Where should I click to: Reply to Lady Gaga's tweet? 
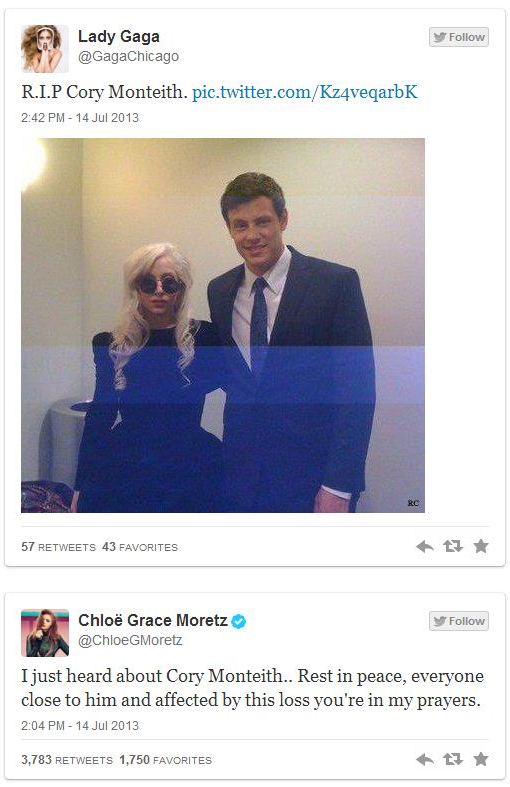pos(425,547)
